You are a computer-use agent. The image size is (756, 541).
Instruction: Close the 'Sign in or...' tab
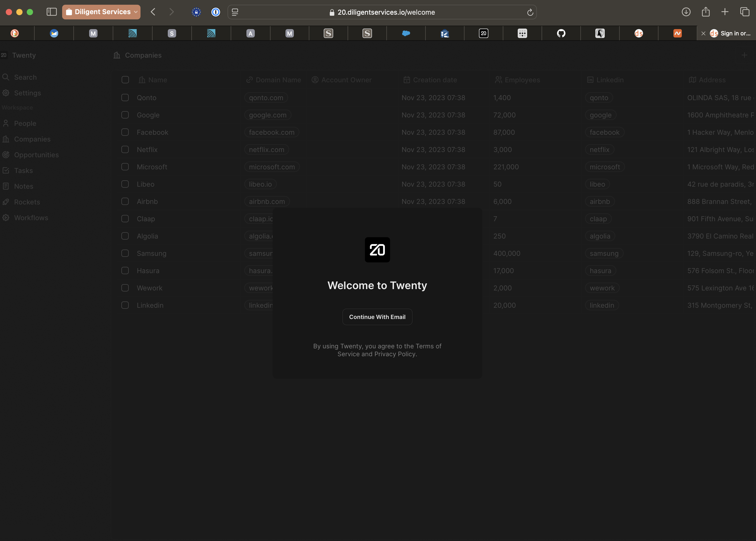703,33
